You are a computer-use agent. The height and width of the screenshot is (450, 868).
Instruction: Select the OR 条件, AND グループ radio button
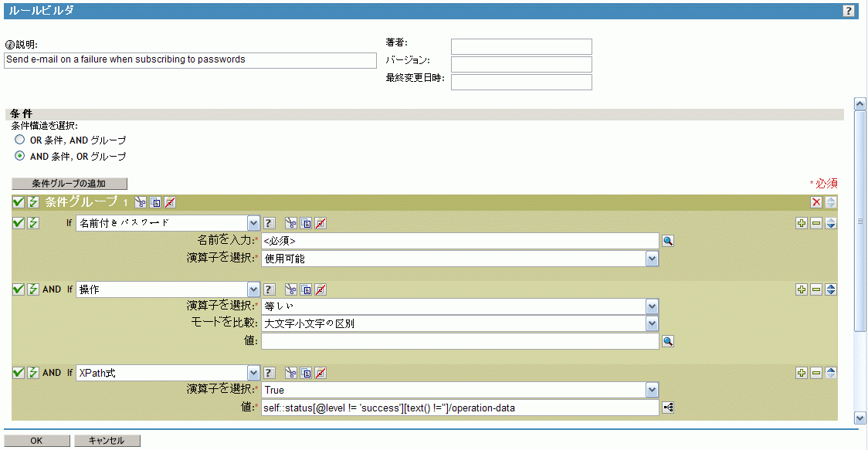click(x=20, y=140)
